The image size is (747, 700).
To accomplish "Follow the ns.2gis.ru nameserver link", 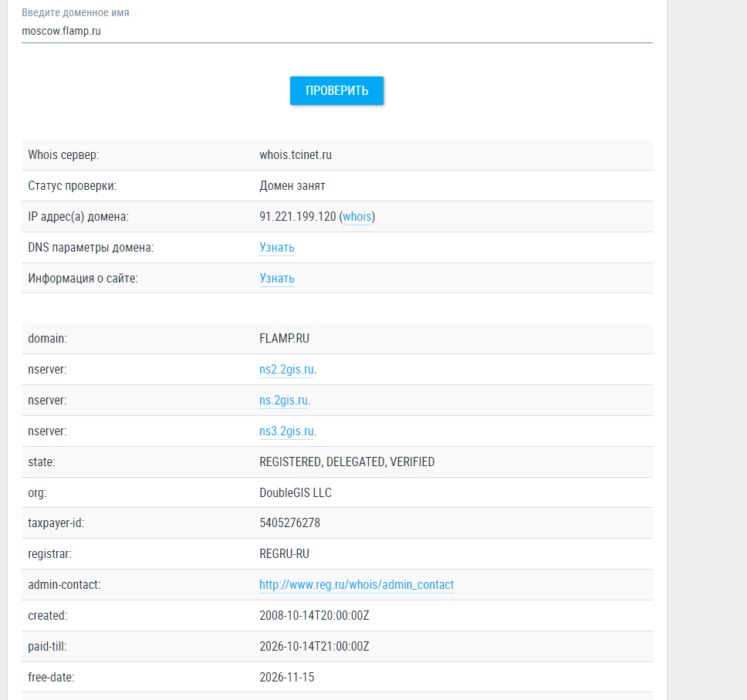I will coord(283,401).
